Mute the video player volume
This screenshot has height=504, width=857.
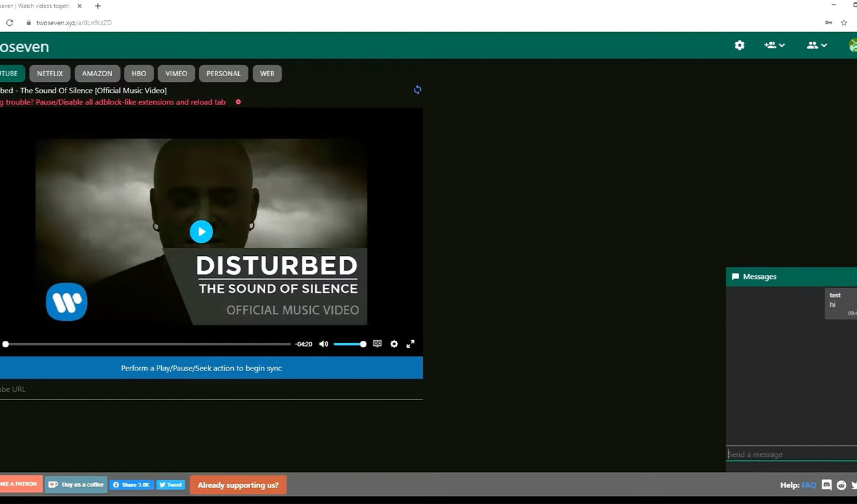coord(324,344)
